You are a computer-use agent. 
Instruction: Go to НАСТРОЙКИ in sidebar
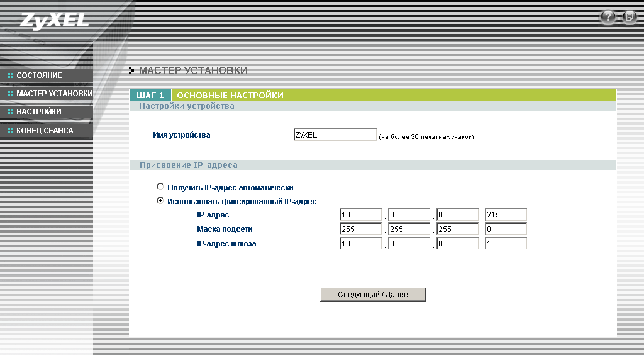tap(47, 112)
